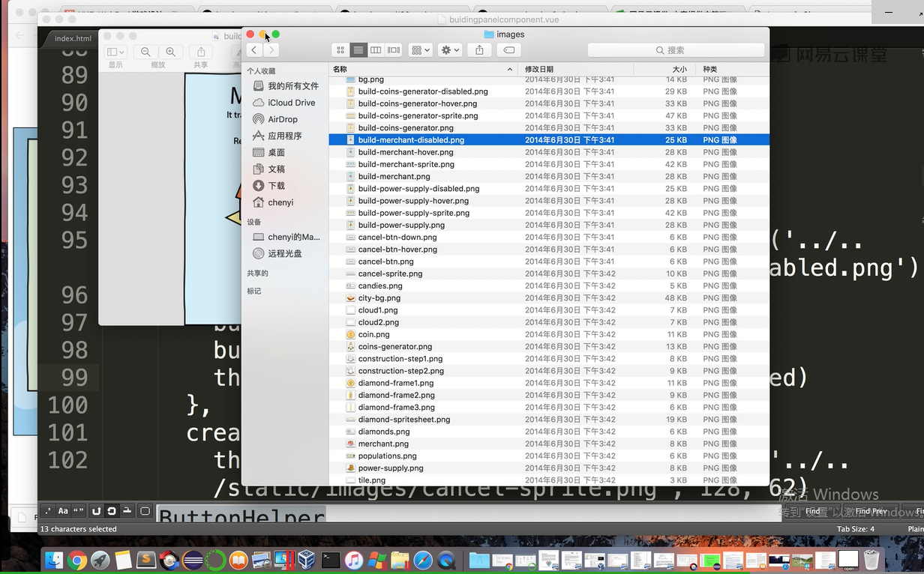This screenshot has width=924, height=574.
Task: Switch to index.html editor tab
Action: tap(73, 38)
